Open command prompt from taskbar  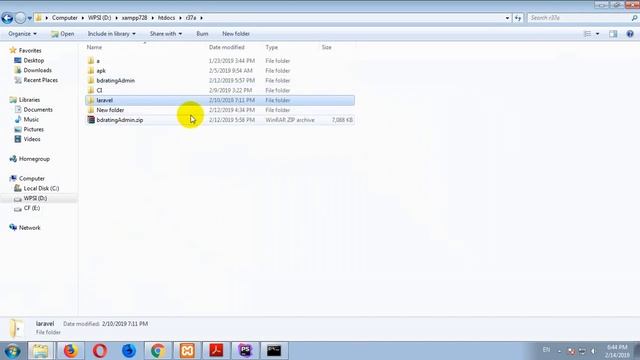click(274, 351)
